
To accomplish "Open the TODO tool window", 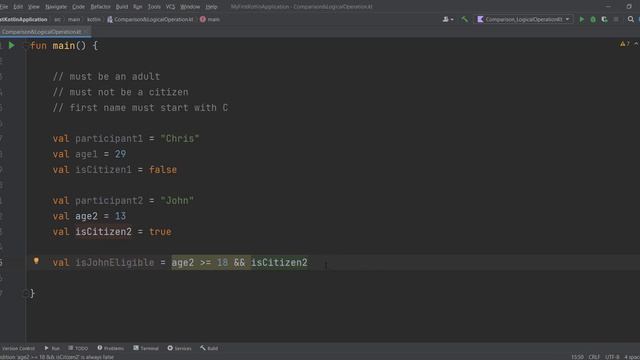I will 78,348.
